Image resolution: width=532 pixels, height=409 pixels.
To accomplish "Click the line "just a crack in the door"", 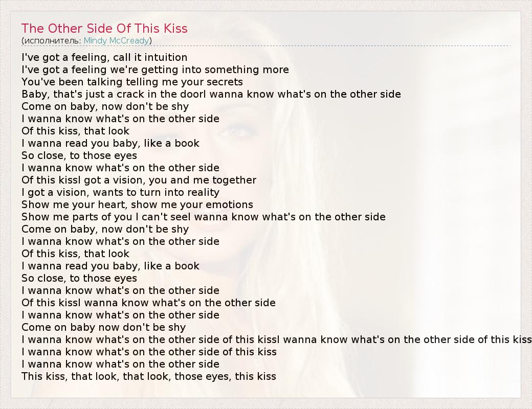I will point(211,94).
